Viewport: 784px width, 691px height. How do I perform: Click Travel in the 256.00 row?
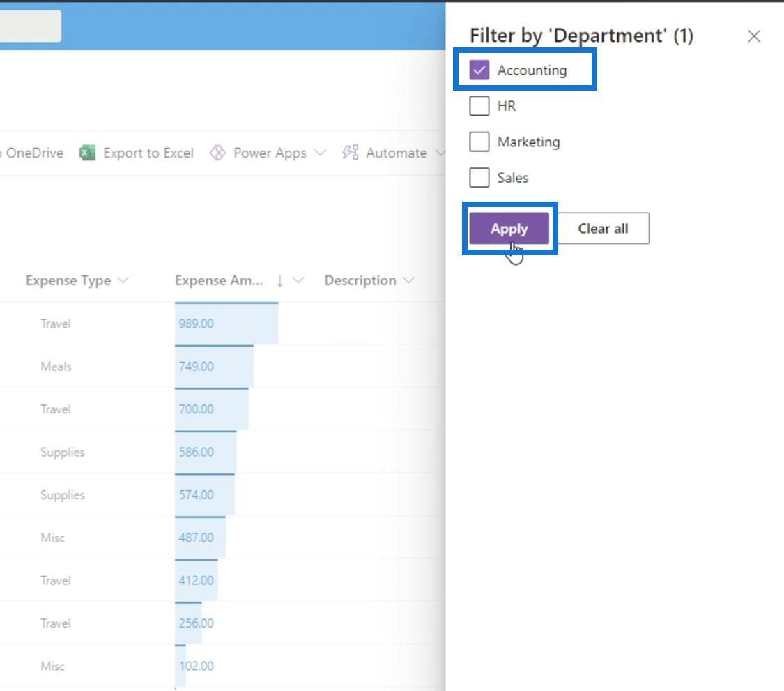pyautogui.click(x=56, y=623)
